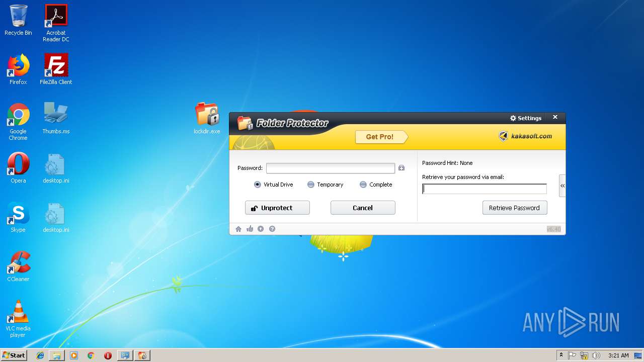Click the Retrieve Password button
Image resolution: width=644 pixels, height=362 pixels.
click(515, 208)
